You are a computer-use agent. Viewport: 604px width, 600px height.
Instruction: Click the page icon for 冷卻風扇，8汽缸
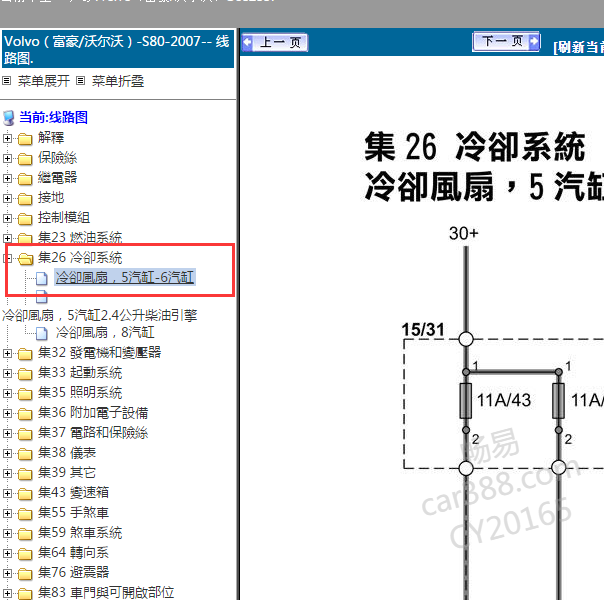42,334
